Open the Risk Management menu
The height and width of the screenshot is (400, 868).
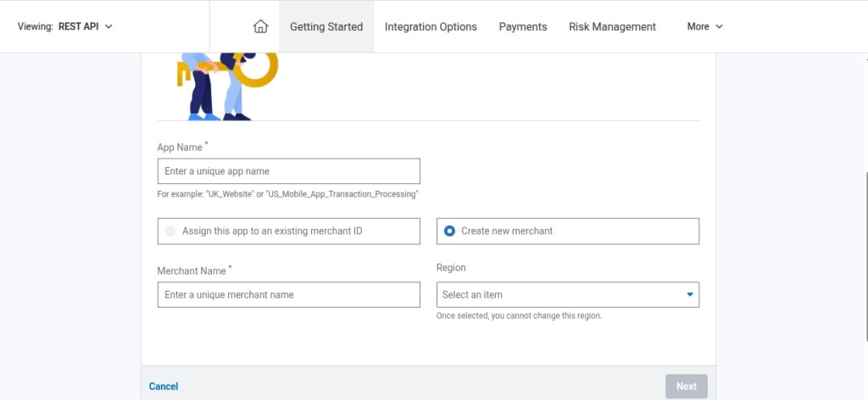tap(612, 26)
